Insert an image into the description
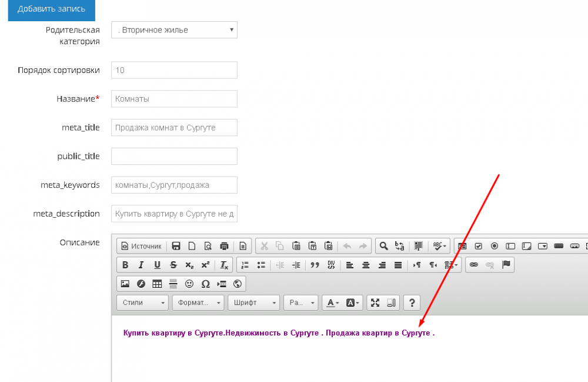Image resolution: width=588 pixels, height=382 pixels. pyautogui.click(x=125, y=284)
